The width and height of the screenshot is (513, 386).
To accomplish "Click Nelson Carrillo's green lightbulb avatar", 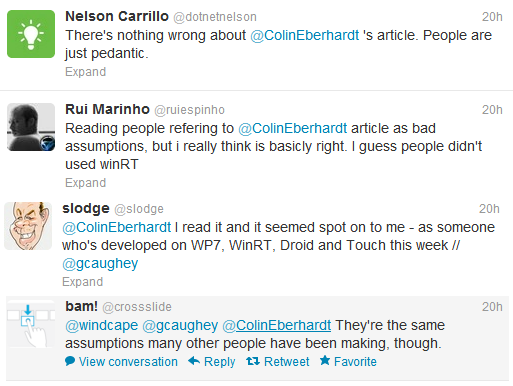I will [x=31, y=34].
